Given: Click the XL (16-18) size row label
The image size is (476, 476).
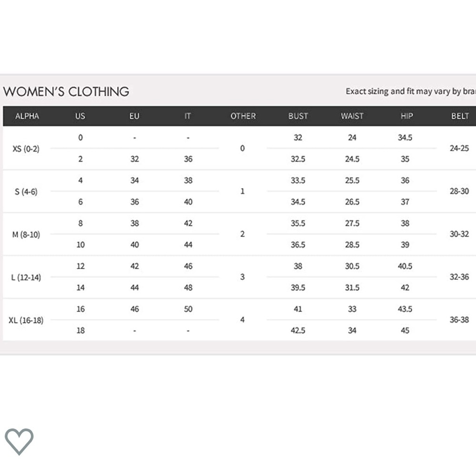Looking at the screenshot, I should pyautogui.click(x=26, y=320).
